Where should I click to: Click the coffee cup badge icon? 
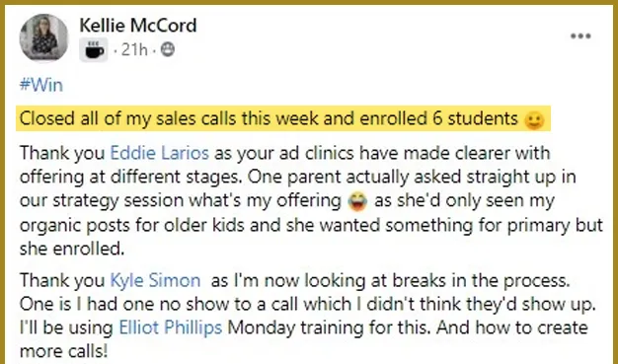(94, 50)
